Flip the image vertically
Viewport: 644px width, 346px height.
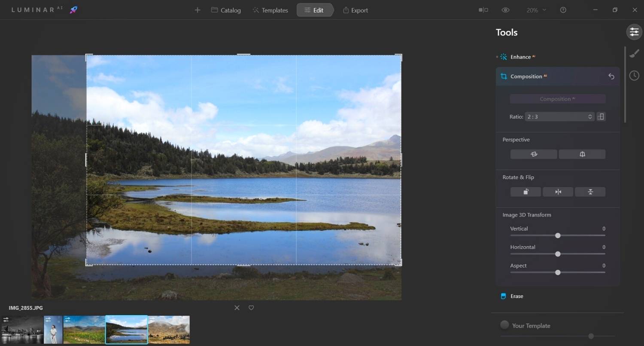590,192
